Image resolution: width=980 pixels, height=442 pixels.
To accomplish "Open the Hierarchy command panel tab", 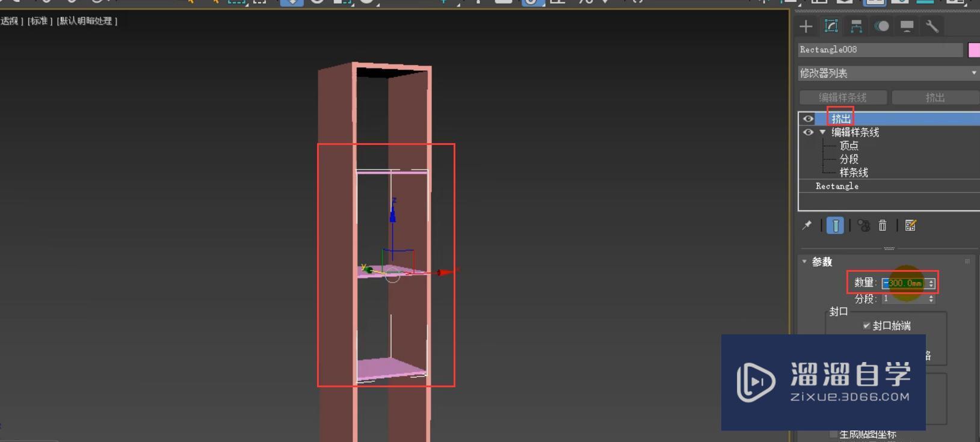I will [x=856, y=26].
